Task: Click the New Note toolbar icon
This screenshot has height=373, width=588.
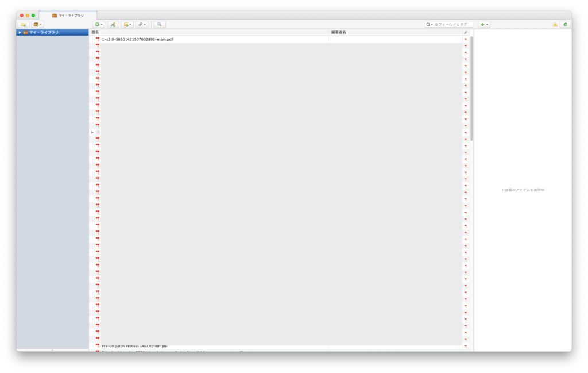Action: [127, 25]
